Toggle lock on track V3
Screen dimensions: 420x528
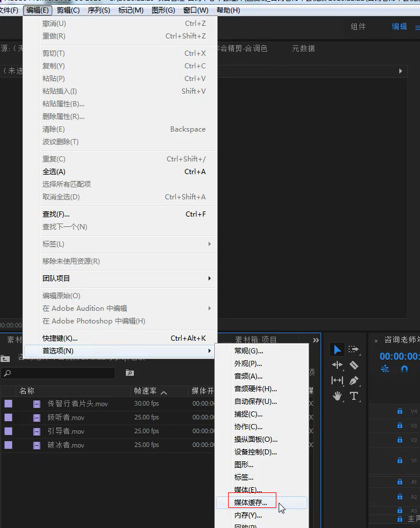pos(400,425)
